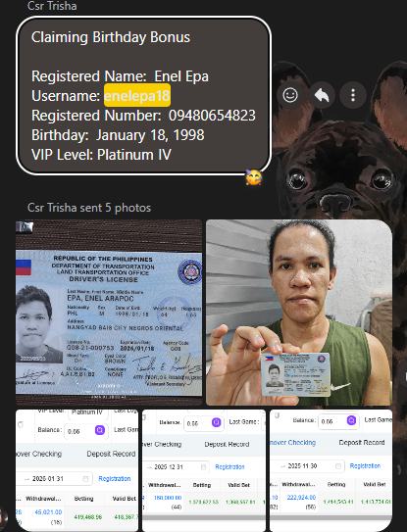The image size is (407, 532).
Task: Click 'VIP Level: Platinum IV' line
Action: (101, 155)
